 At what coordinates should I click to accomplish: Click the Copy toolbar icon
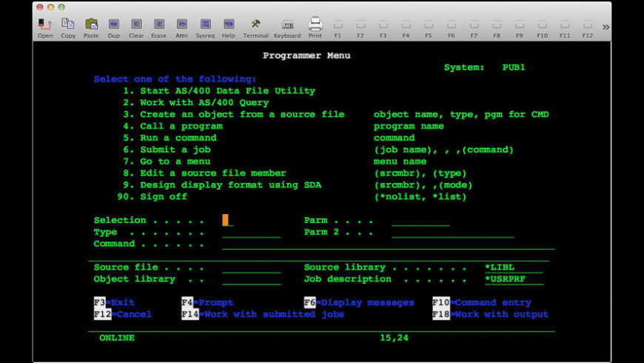[x=68, y=27]
